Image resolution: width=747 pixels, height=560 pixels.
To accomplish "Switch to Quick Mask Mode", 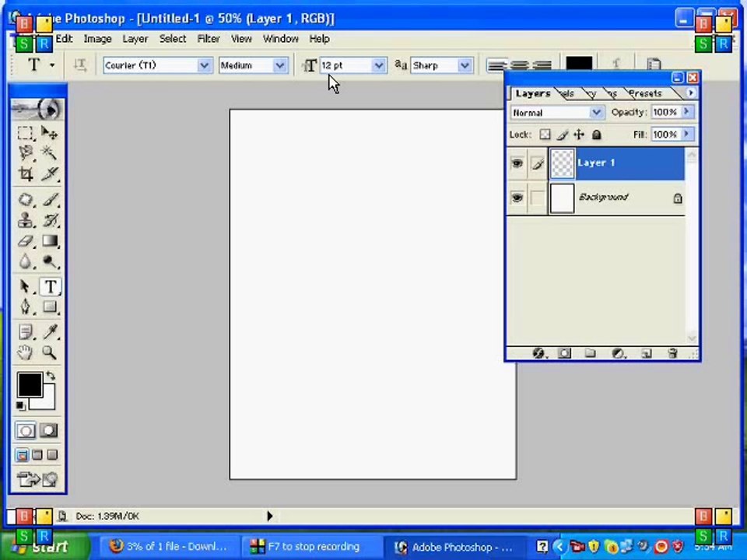I will point(48,431).
